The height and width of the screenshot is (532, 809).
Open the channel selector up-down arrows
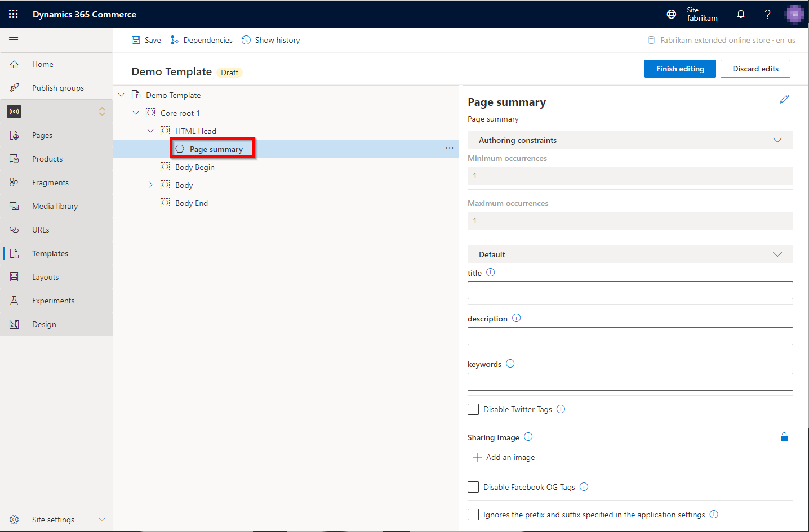[x=102, y=111]
